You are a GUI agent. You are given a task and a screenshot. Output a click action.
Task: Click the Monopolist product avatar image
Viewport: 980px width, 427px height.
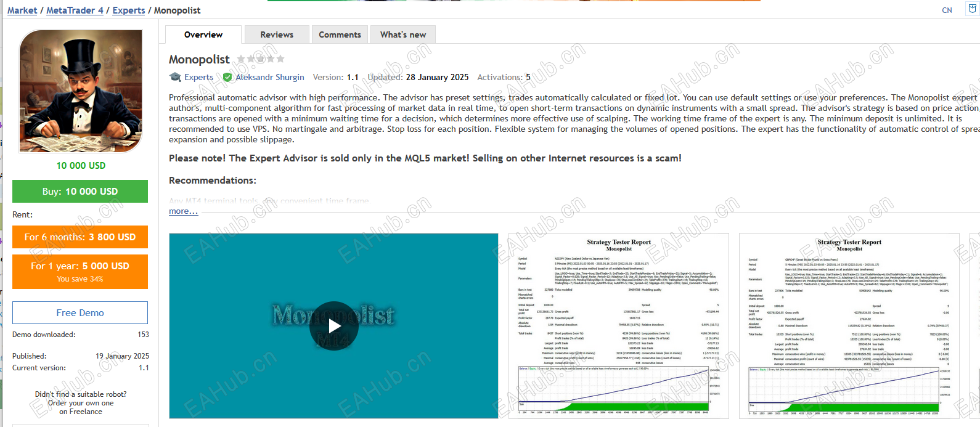pos(81,91)
